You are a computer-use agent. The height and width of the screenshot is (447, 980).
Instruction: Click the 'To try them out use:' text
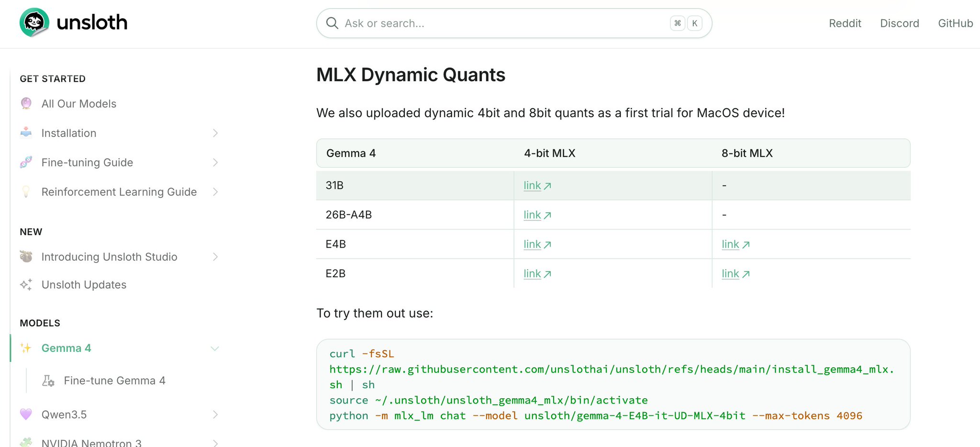(375, 313)
